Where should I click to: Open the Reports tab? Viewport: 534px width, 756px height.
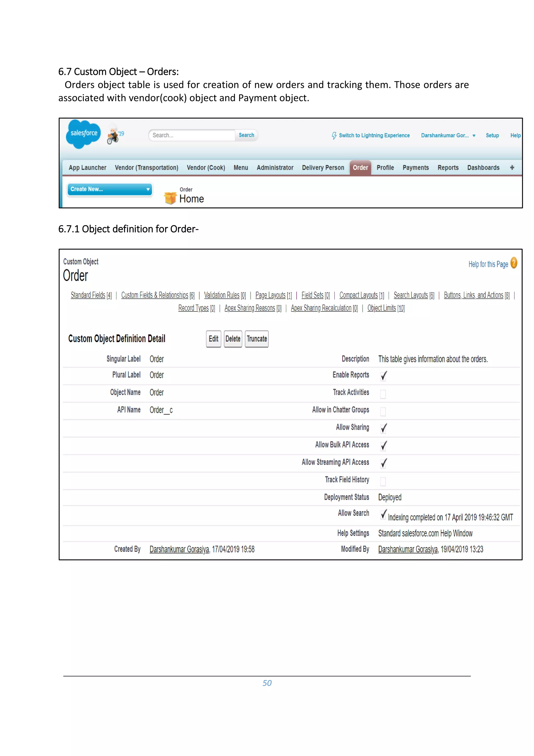click(x=448, y=167)
